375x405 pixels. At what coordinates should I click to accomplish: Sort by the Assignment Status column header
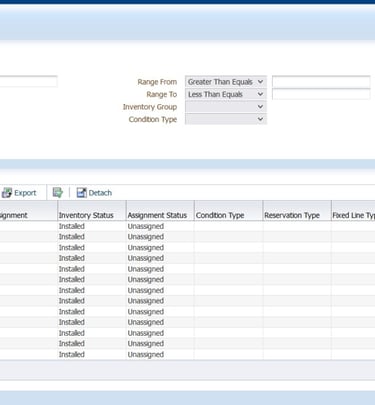click(160, 211)
